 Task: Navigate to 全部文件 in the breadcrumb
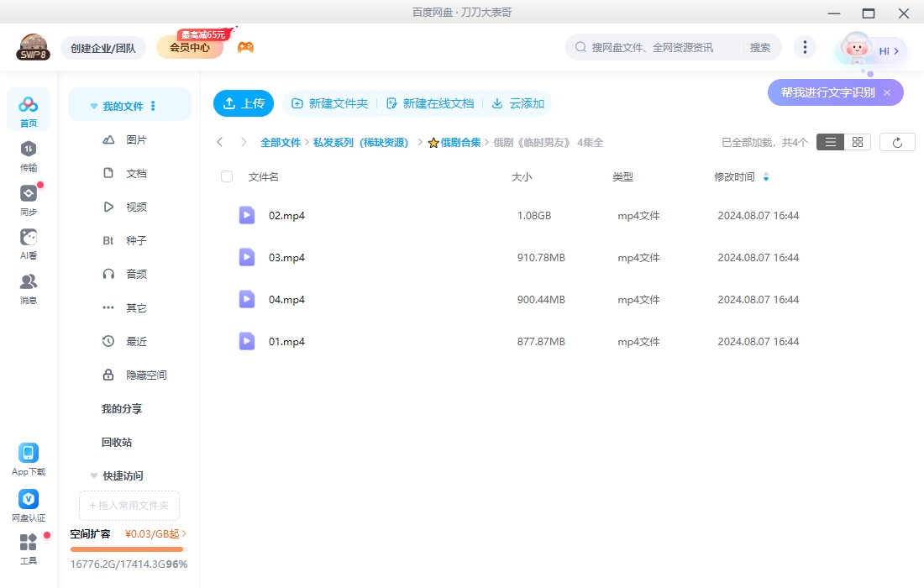pos(281,142)
